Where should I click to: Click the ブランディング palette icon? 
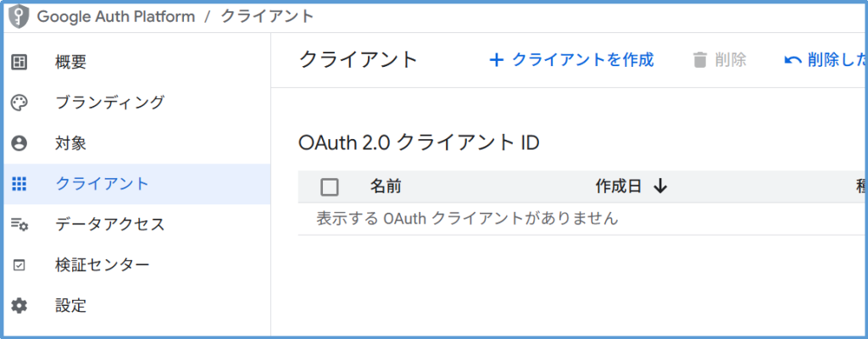[x=19, y=103]
